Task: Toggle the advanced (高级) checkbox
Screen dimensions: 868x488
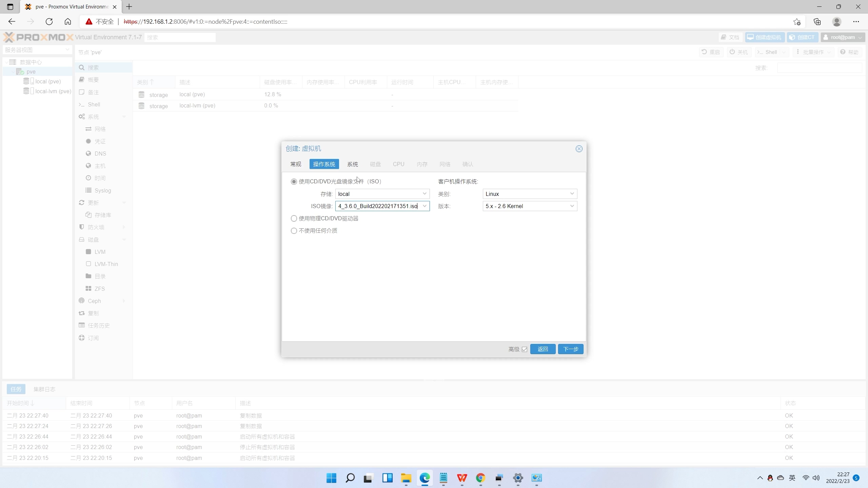Action: pyautogui.click(x=525, y=349)
